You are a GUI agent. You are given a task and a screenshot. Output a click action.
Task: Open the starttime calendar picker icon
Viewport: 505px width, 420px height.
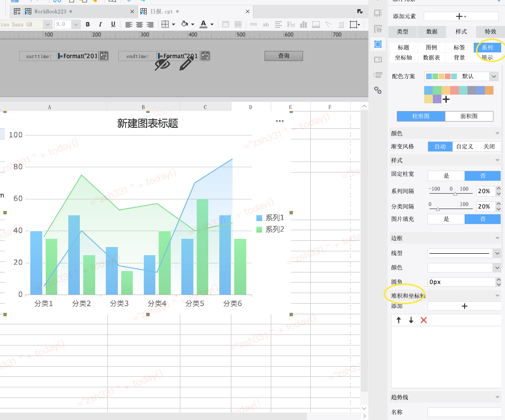coord(104,56)
